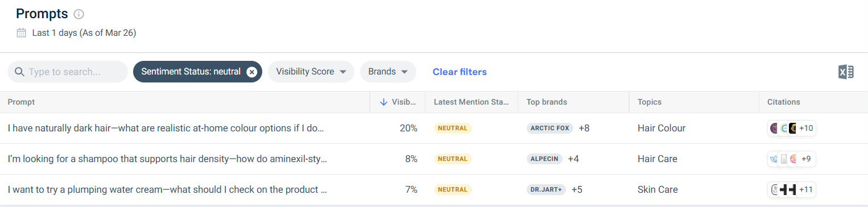Click the 8% visibility value

pos(411,159)
